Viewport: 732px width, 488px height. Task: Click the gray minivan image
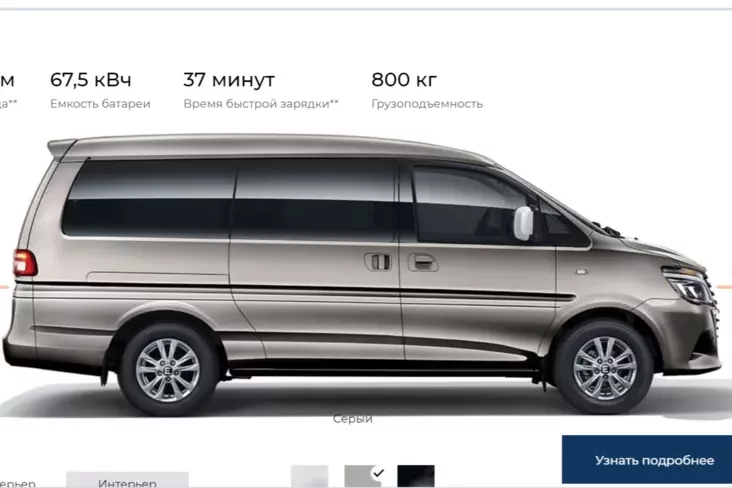tap(362, 273)
